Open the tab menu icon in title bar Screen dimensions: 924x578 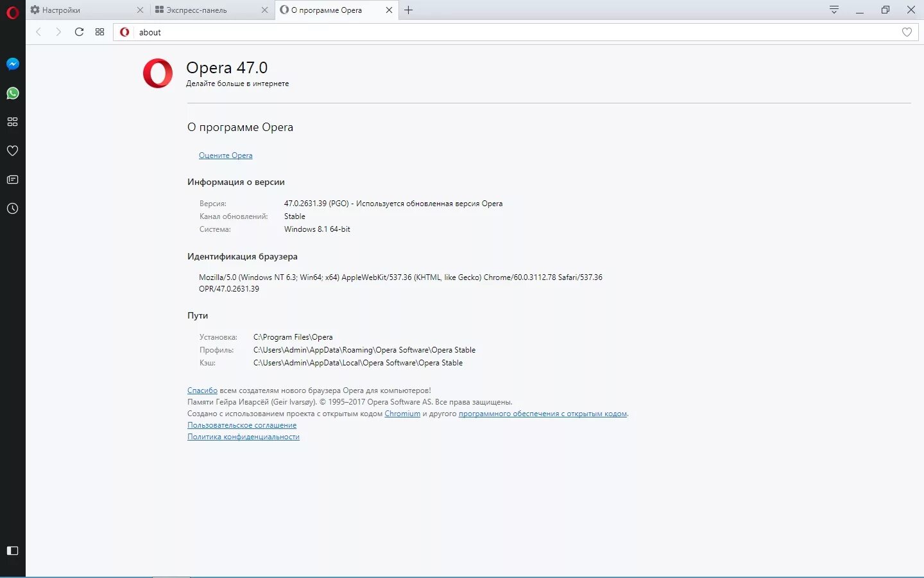click(834, 10)
